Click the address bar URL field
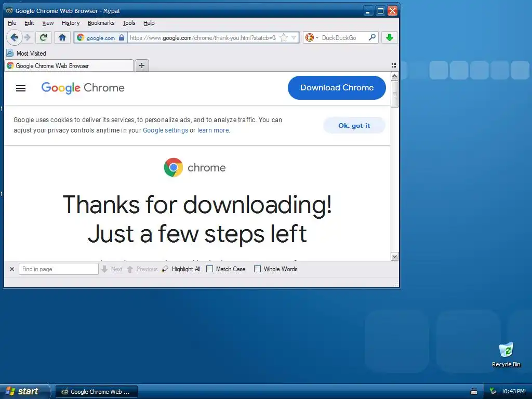 [x=203, y=37]
